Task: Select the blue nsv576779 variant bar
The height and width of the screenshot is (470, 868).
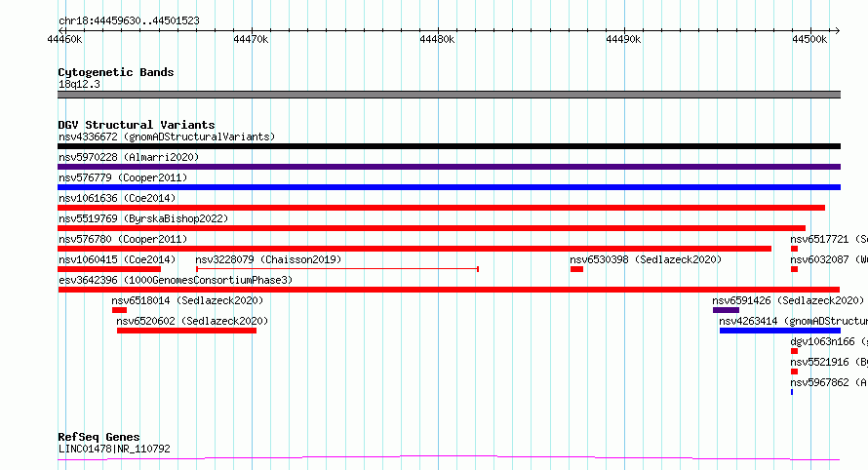Action: 449,187
